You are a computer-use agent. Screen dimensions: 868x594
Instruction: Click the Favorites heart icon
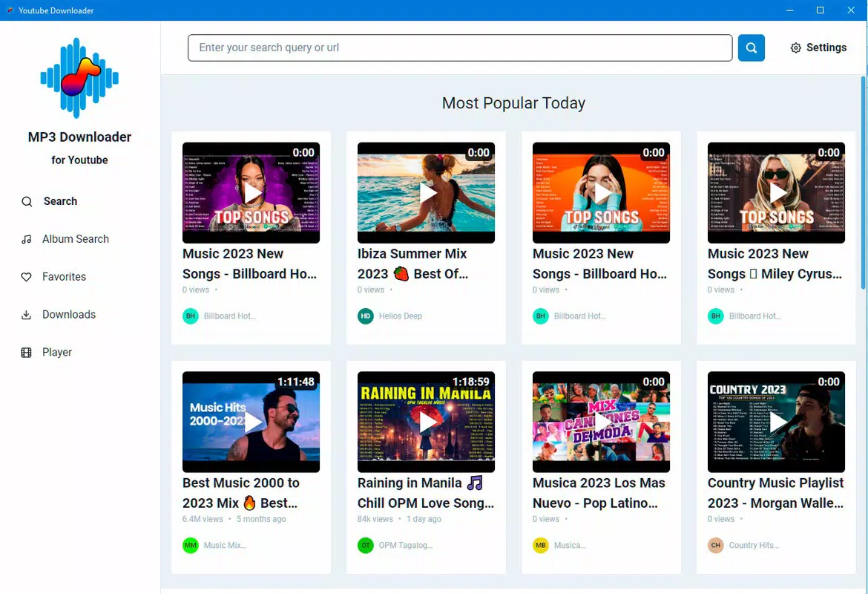click(26, 276)
